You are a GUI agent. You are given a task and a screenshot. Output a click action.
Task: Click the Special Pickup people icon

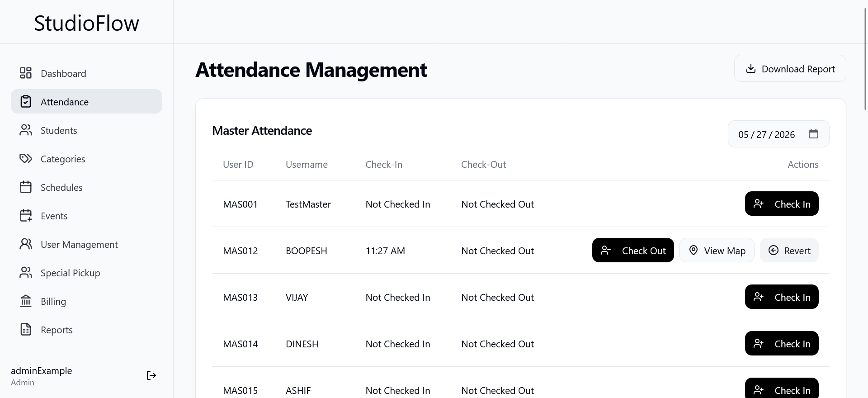[x=26, y=272]
